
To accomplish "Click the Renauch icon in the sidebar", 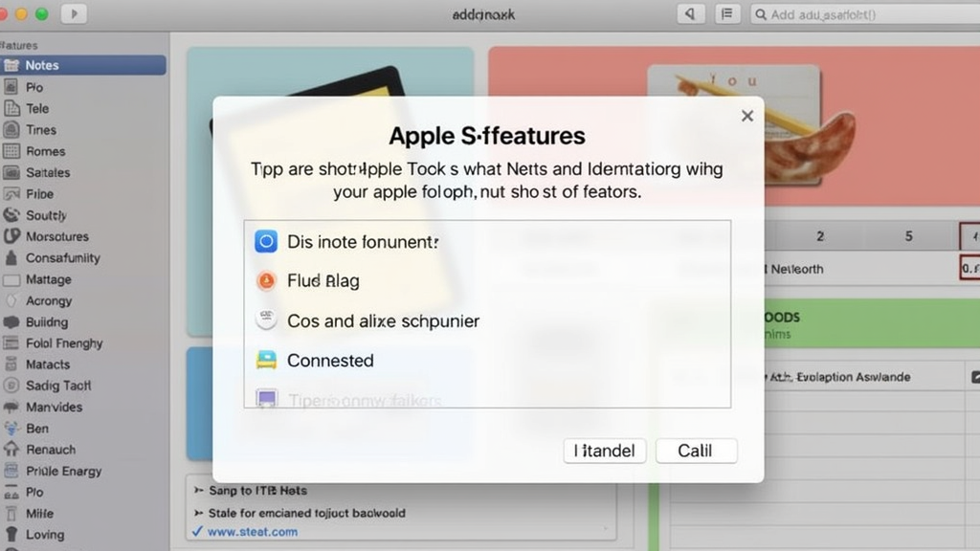I will click(x=11, y=449).
